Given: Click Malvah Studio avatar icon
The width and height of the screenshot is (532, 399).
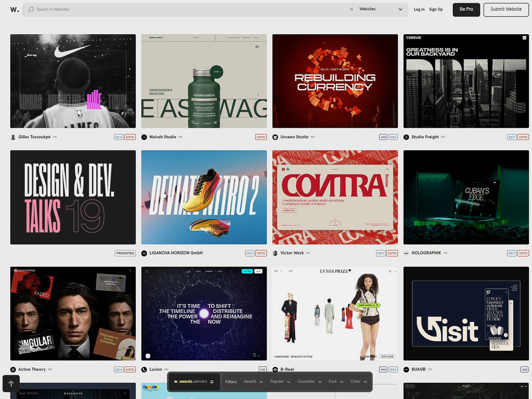Looking at the screenshot, I should pos(144,137).
